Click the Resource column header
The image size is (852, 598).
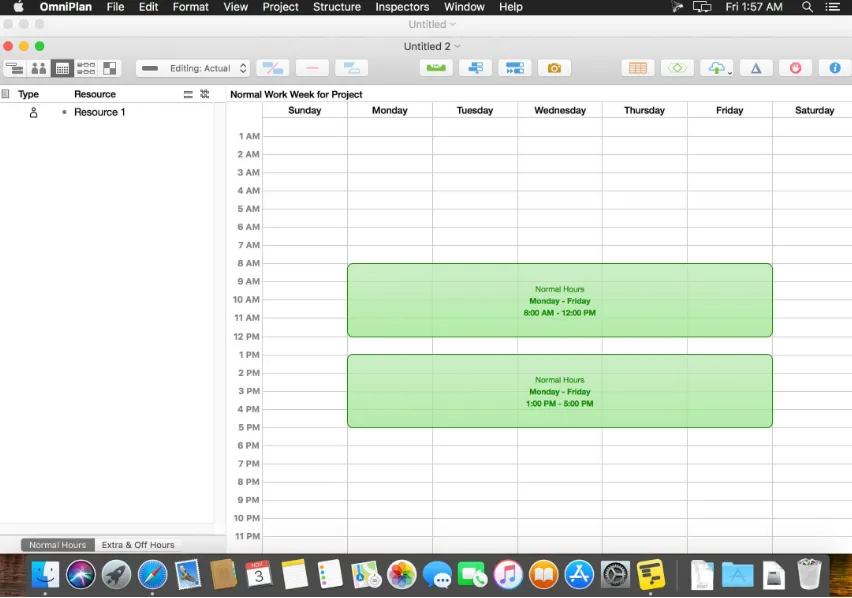(95, 94)
